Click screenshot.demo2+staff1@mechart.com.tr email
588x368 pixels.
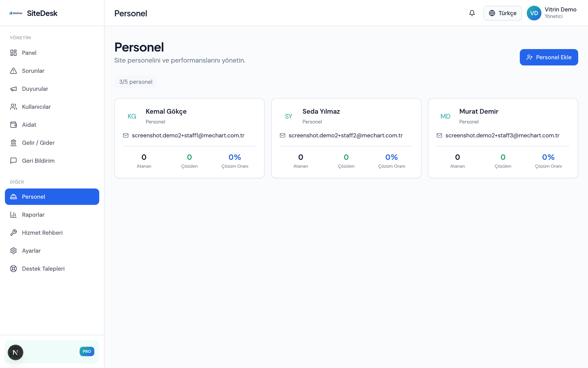pos(188,135)
